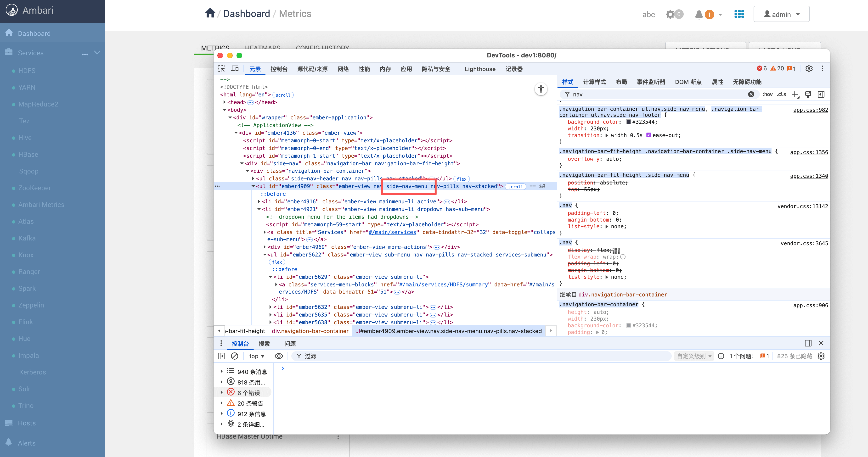Expand the head element node
This screenshot has height=457, width=868.
coord(224,102)
